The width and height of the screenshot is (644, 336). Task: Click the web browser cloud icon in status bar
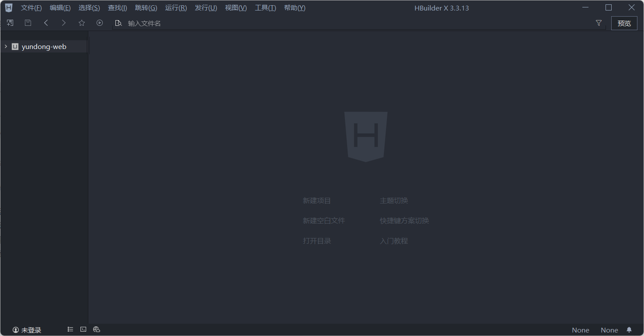pyautogui.click(x=96, y=329)
